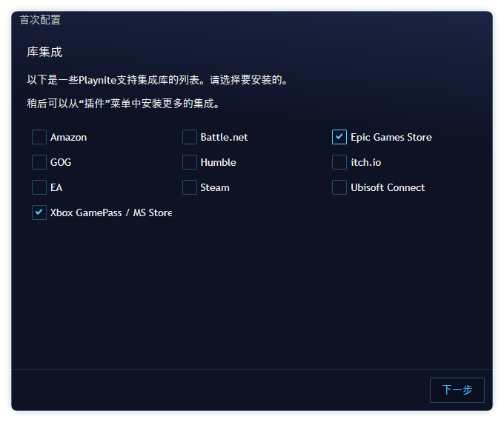Tick the Battle.net integration checkbox
The image size is (504, 422).
(x=189, y=137)
